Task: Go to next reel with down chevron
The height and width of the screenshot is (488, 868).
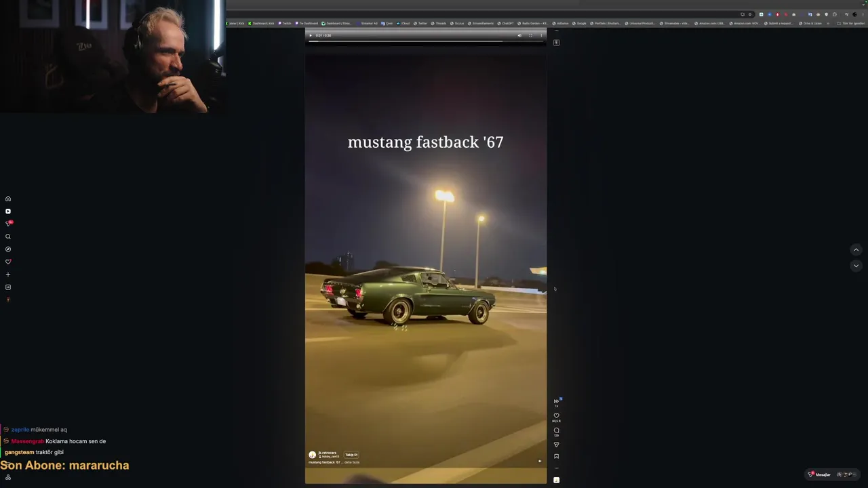Action: click(x=856, y=266)
